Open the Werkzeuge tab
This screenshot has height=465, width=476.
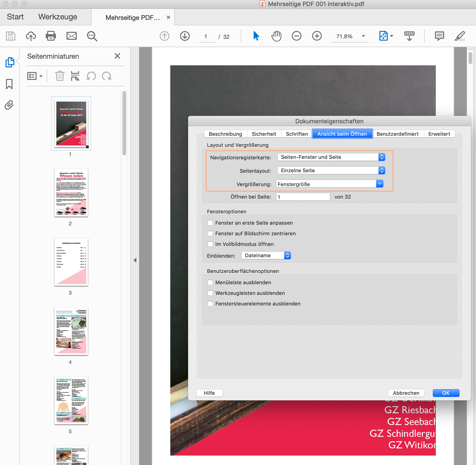pos(58,17)
